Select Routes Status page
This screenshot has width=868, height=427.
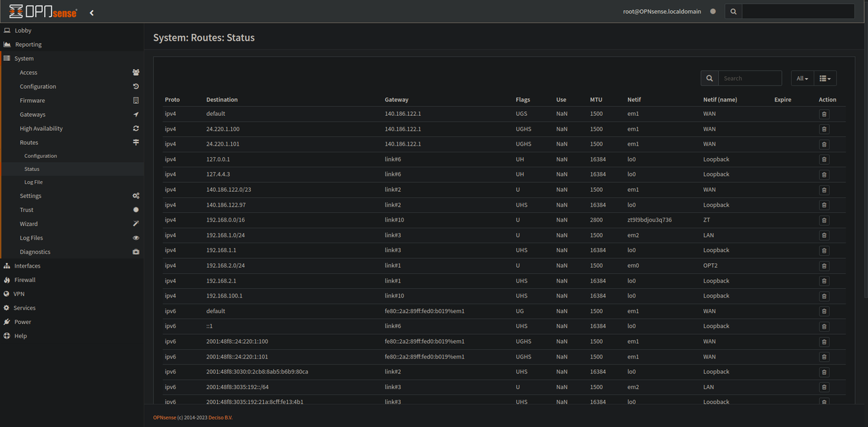tap(72, 169)
